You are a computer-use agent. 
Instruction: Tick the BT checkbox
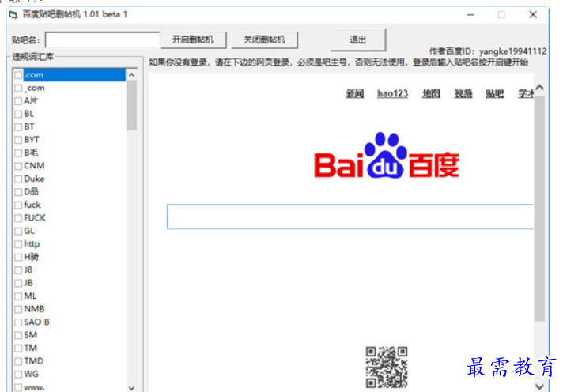tap(18, 127)
